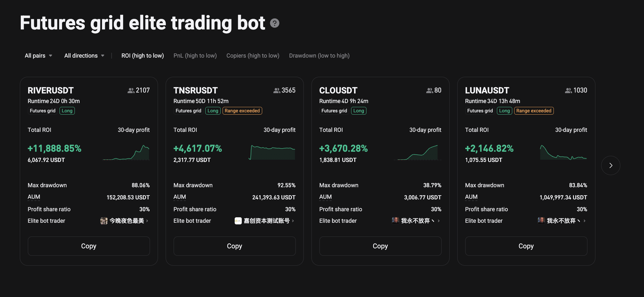Click Copy on the RIVERUSDT bot
The width and height of the screenshot is (644, 297).
pyautogui.click(x=89, y=246)
